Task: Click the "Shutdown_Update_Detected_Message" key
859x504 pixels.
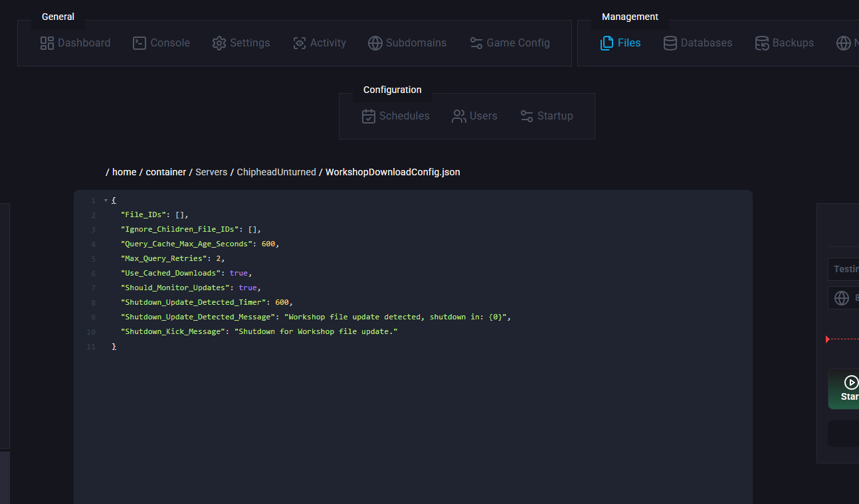Action: (198, 317)
